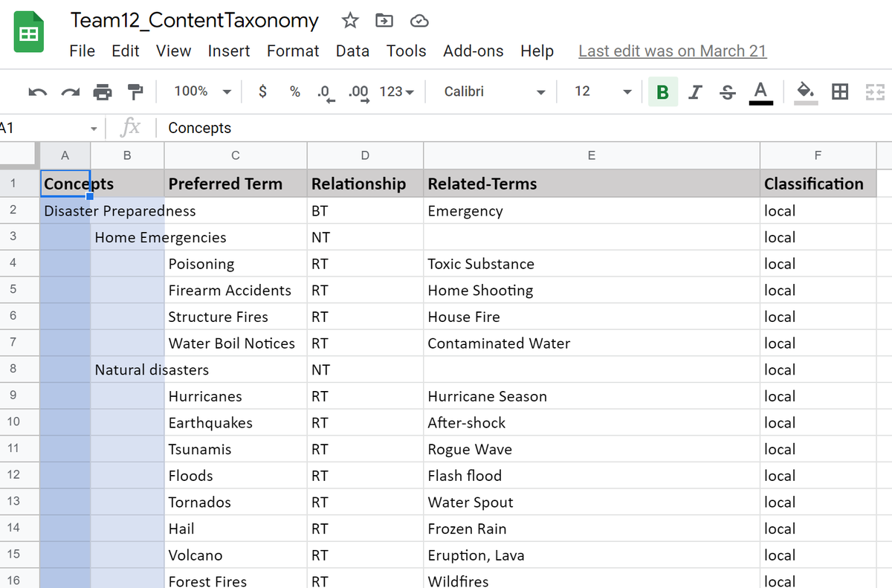Select the Earthquakes cell
This screenshot has height=588, width=892.
point(236,423)
